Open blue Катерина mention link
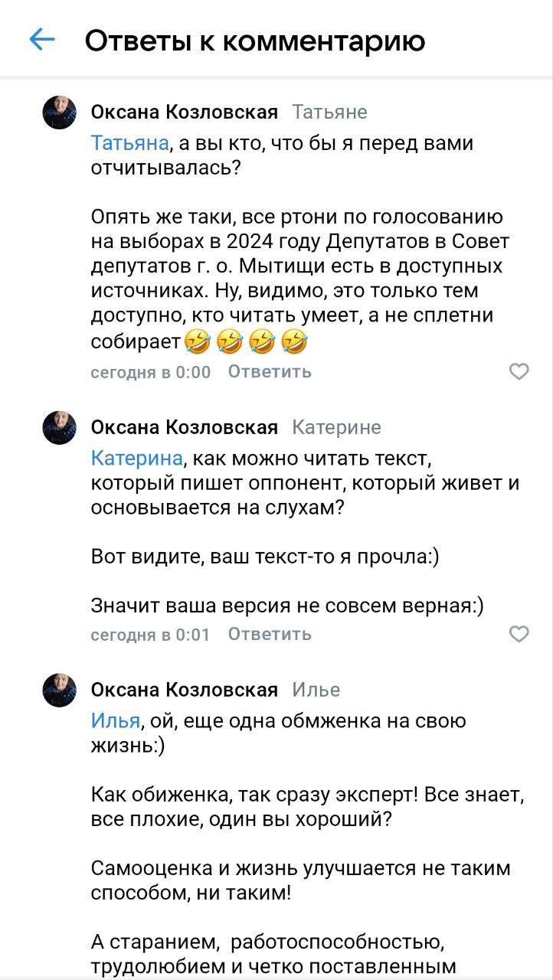 [x=136, y=458]
